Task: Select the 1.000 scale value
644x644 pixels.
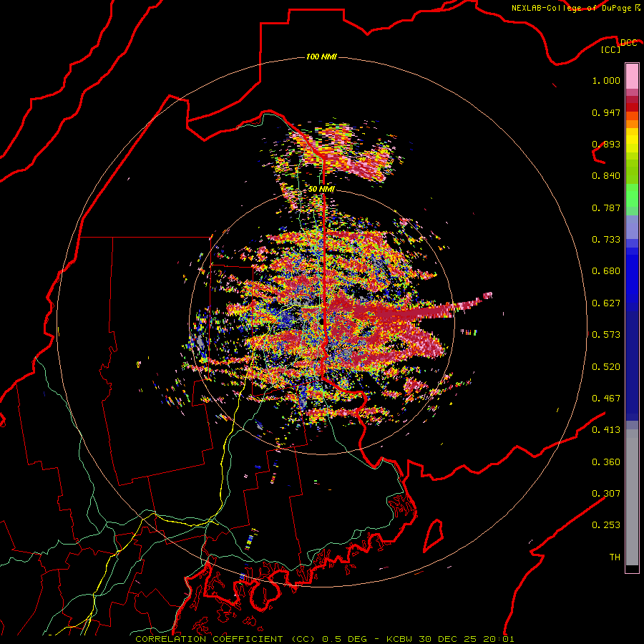Action: (x=606, y=80)
